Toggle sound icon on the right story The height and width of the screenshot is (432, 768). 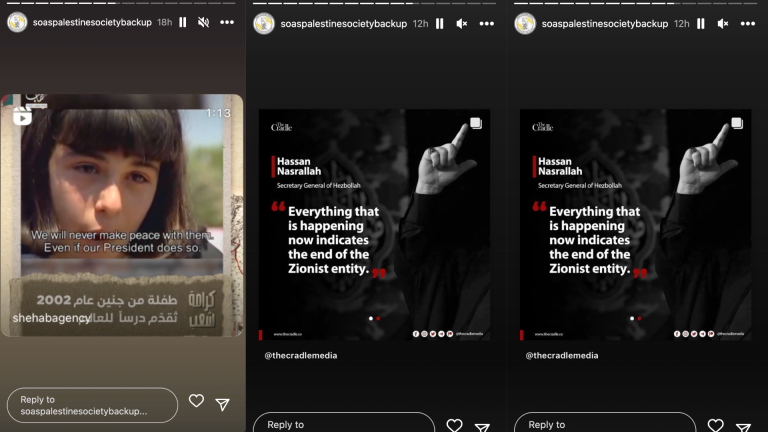tap(722, 23)
